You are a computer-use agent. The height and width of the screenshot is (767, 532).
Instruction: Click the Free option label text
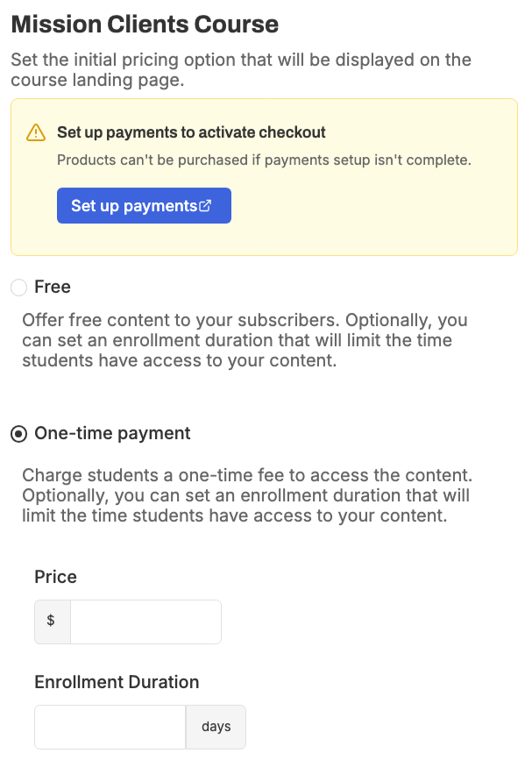(x=53, y=287)
